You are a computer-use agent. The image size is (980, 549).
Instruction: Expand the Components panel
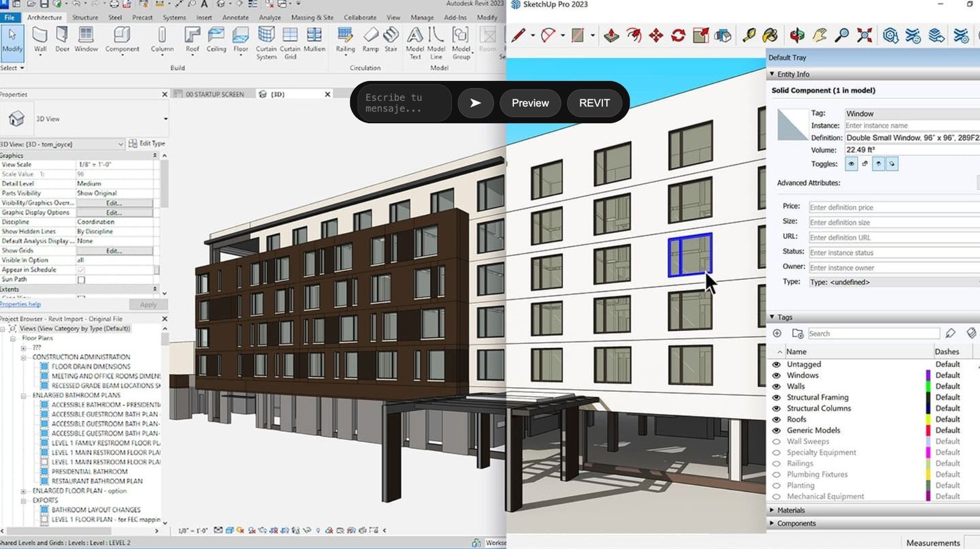(x=772, y=524)
